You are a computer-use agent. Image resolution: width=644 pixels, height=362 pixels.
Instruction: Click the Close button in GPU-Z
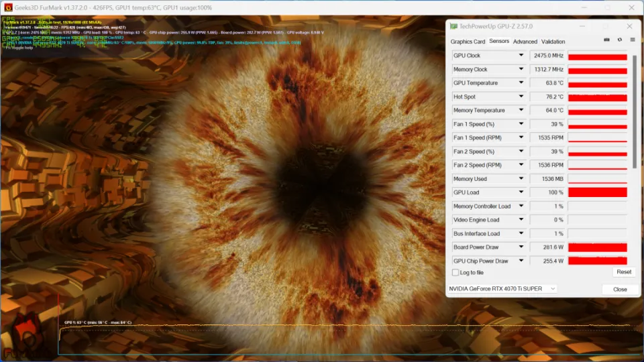pos(620,290)
